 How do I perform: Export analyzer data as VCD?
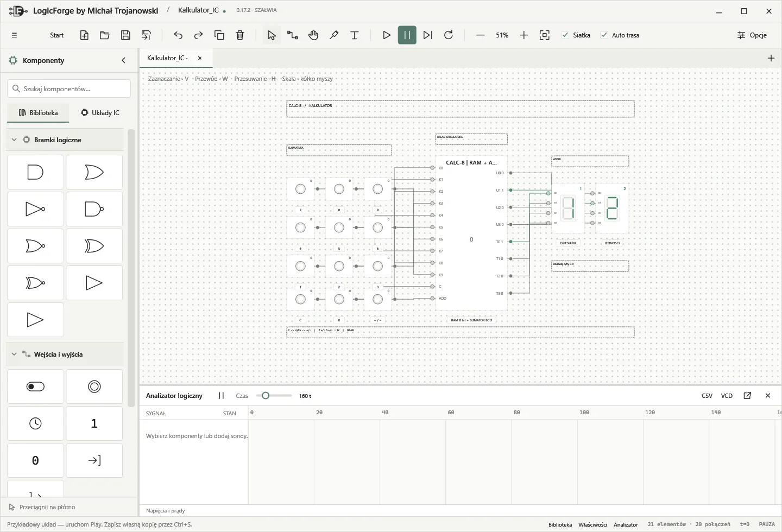click(727, 396)
